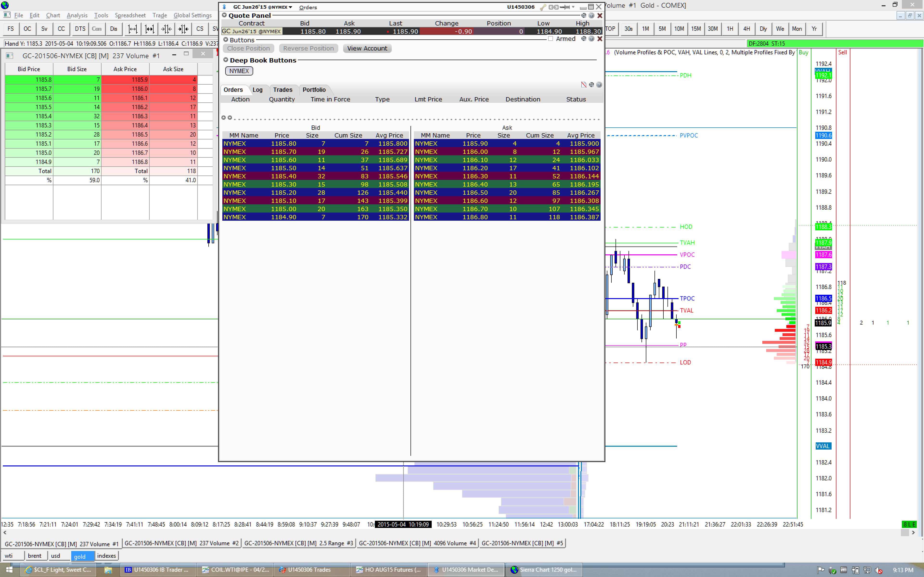924x577 pixels.
Task: Click the chain link icon in Orders title bar
Action: point(553,7)
